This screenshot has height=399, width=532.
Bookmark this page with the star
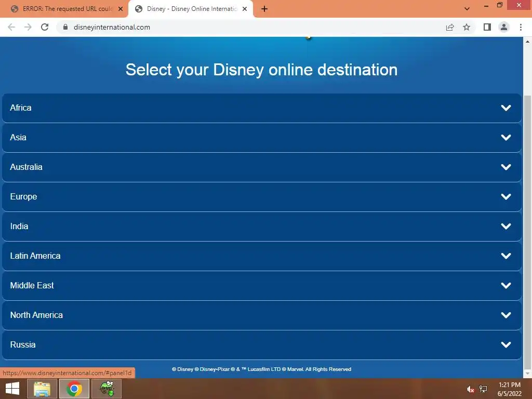[x=467, y=27]
